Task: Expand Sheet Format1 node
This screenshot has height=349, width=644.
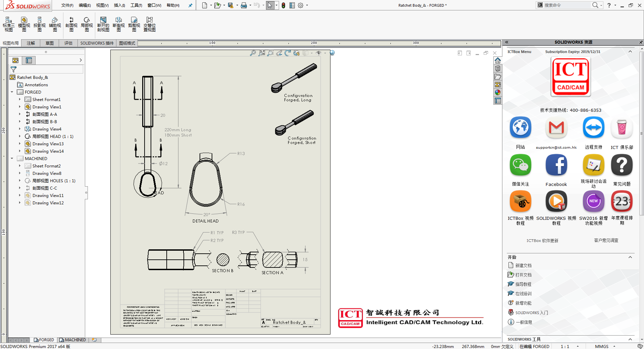Action: [x=20, y=99]
